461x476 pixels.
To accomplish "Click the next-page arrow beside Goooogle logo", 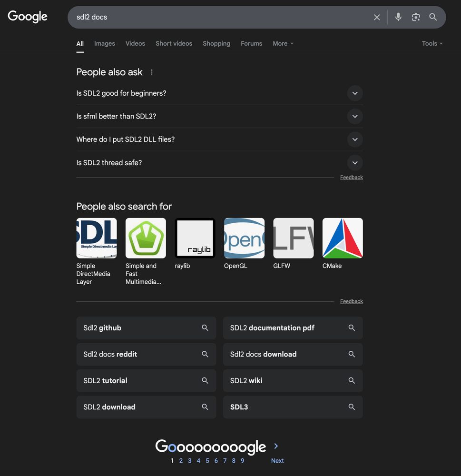I will (276, 446).
